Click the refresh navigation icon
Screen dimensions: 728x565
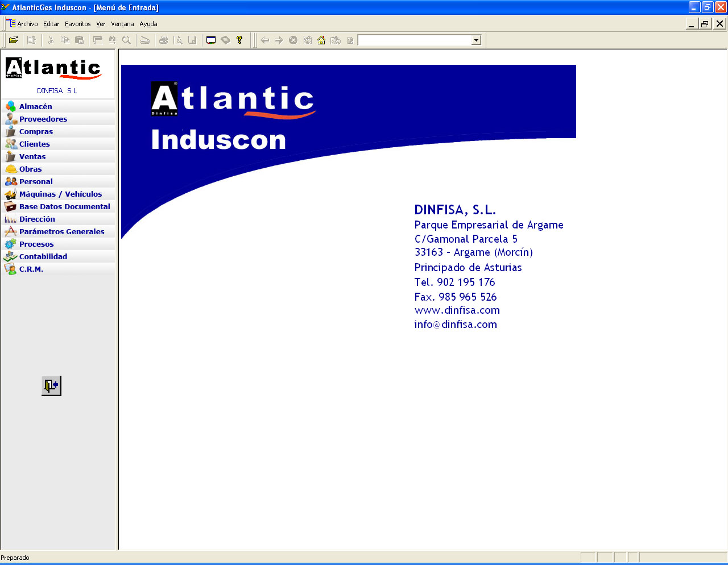307,40
